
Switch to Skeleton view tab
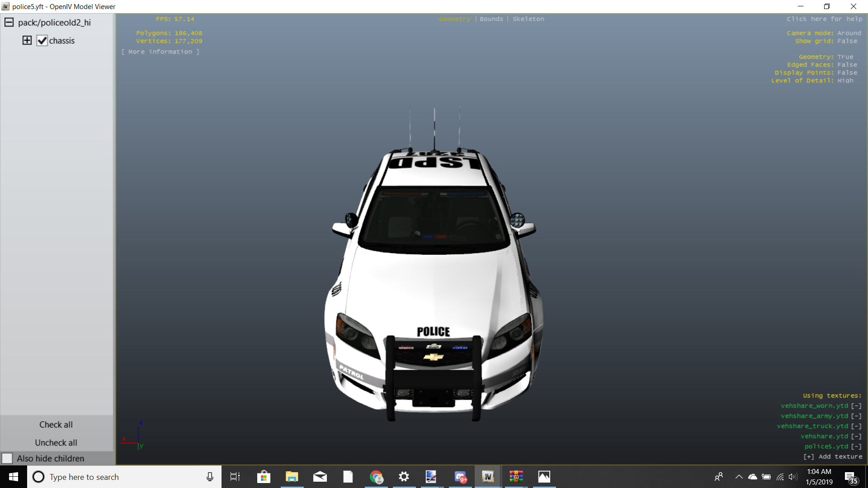528,19
